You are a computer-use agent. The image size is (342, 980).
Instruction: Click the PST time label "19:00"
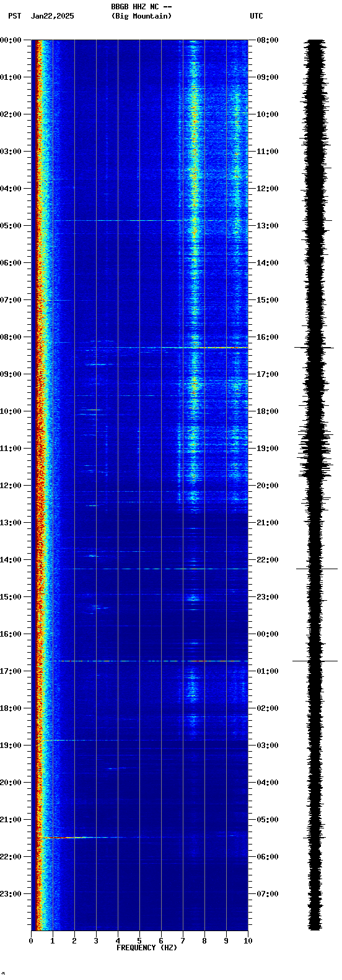click(11, 746)
